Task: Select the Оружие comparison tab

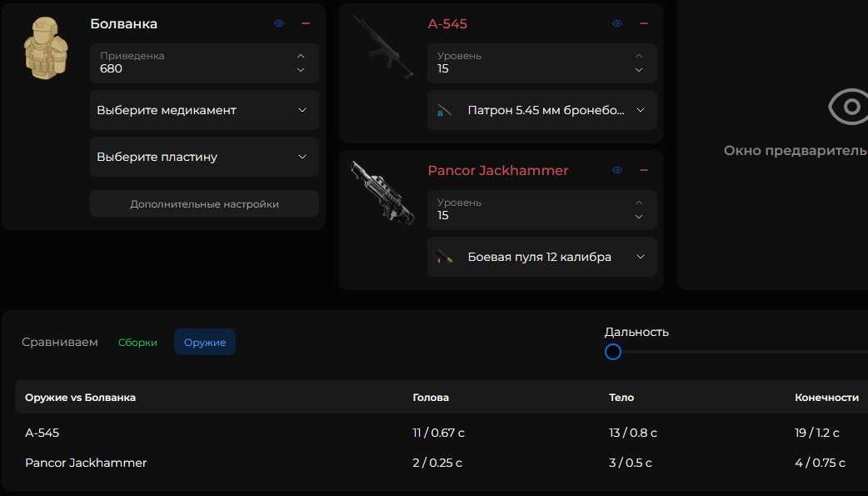Action: pos(205,343)
